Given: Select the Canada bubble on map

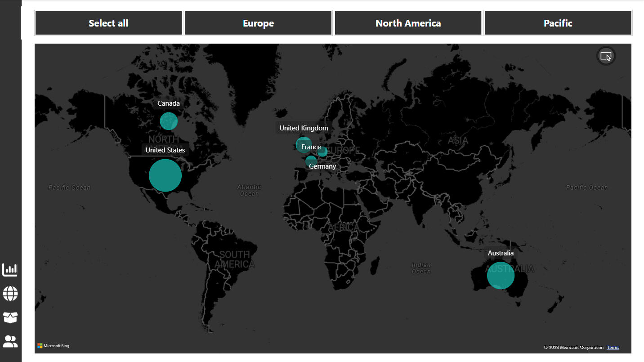Looking at the screenshot, I should tap(169, 121).
